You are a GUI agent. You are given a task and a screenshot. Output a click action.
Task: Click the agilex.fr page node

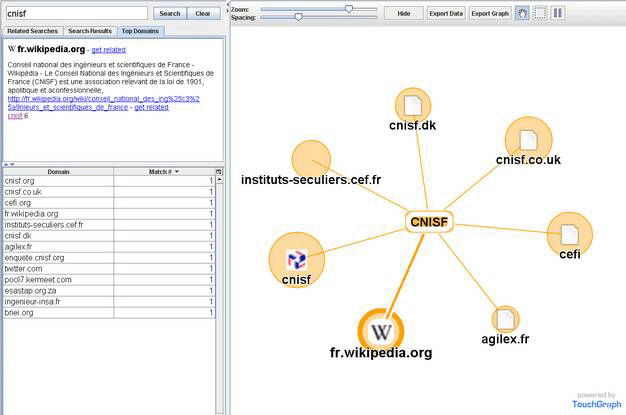point(505,319)
